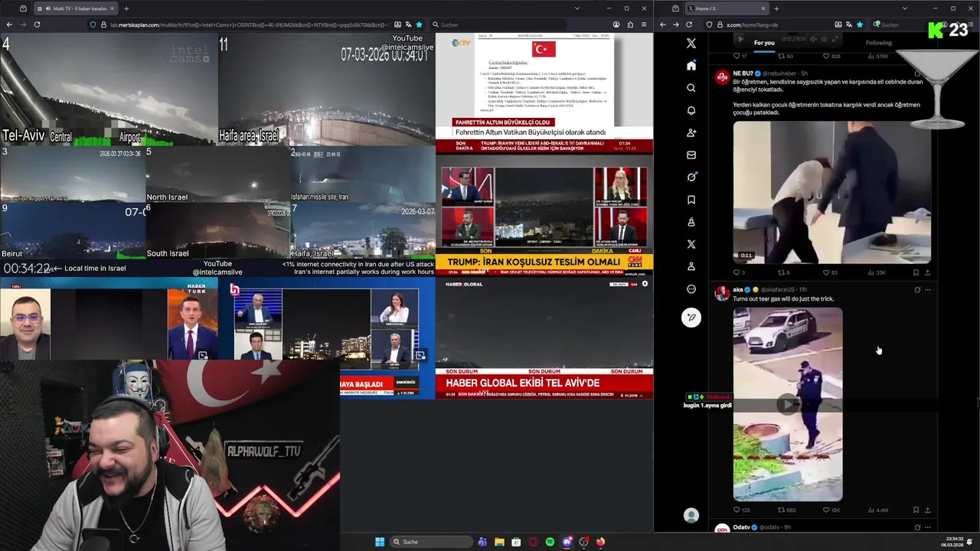Open new tab in Multi TV window
Screen dimensions: 980x551
pos(126,8)
